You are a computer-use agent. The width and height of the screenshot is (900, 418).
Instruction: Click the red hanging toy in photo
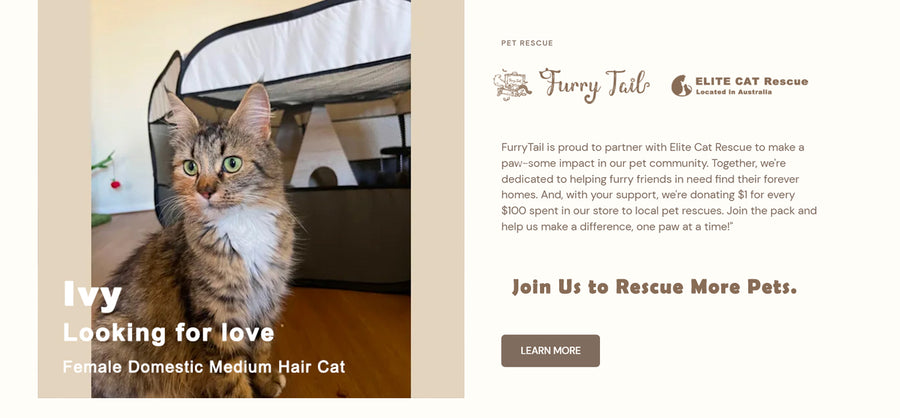pyautogui.click(x=115, y=184)
